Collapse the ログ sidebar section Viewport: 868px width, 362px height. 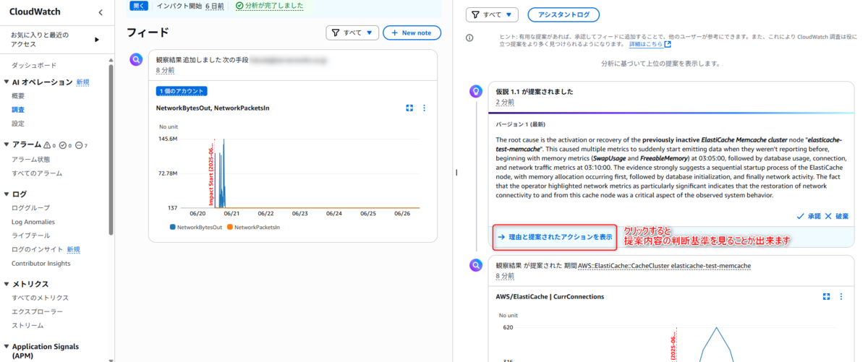[7, 194]
